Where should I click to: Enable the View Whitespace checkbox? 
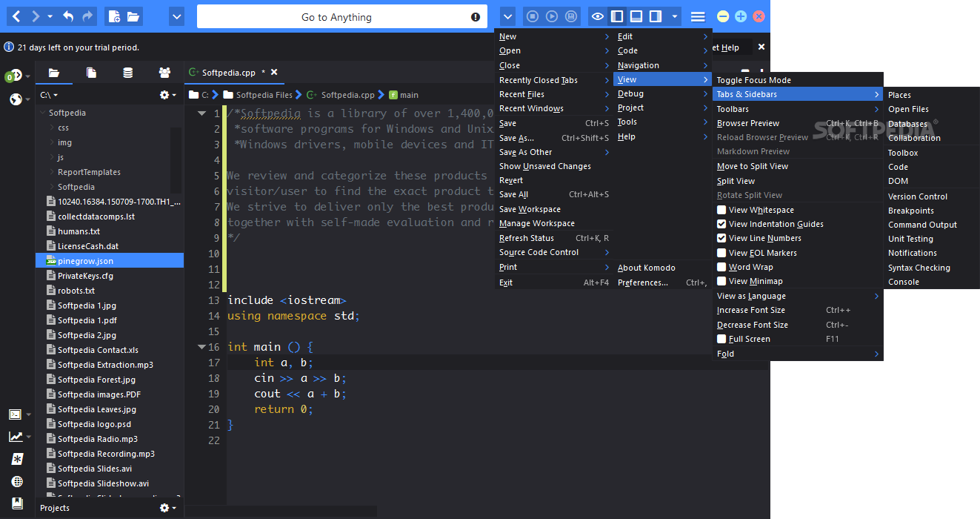coord(721,210)
